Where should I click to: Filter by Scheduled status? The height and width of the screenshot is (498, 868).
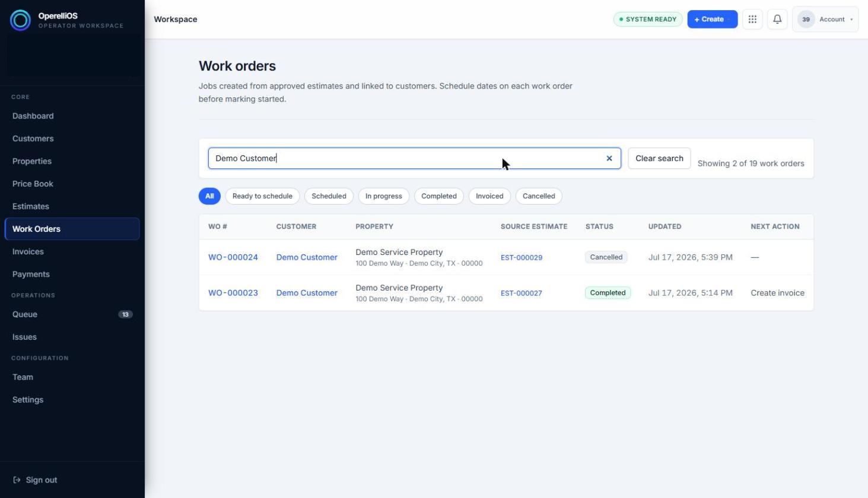pos(329,196)
